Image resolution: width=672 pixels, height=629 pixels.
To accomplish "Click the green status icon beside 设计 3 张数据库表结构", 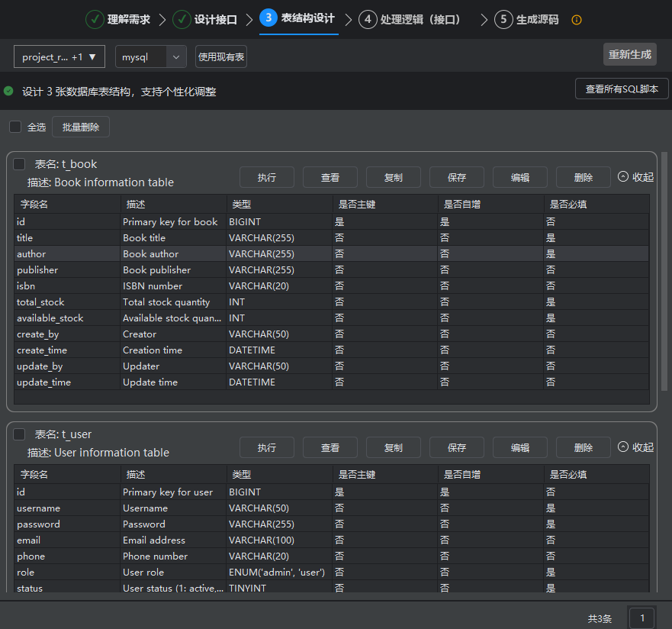I will coord(8,91).
